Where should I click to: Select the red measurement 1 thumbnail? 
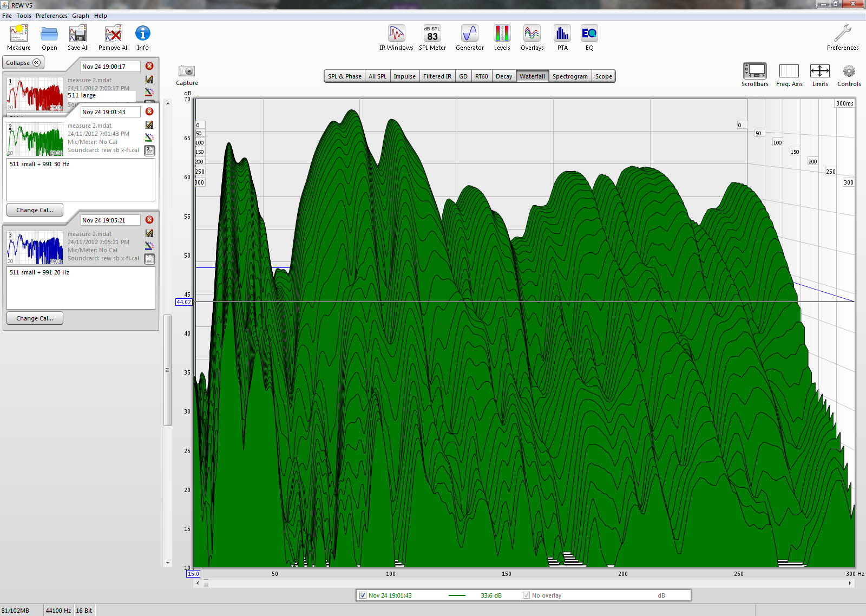point(35,94)
